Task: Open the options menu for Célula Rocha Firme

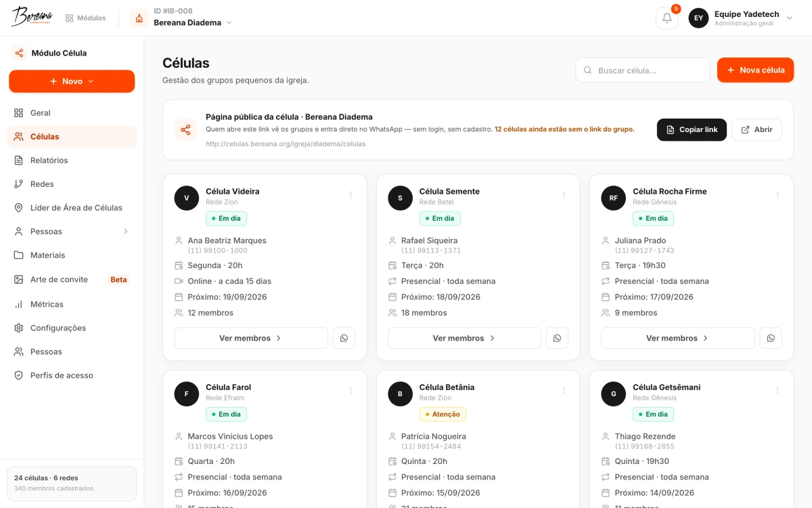Action: click(777, 195)
